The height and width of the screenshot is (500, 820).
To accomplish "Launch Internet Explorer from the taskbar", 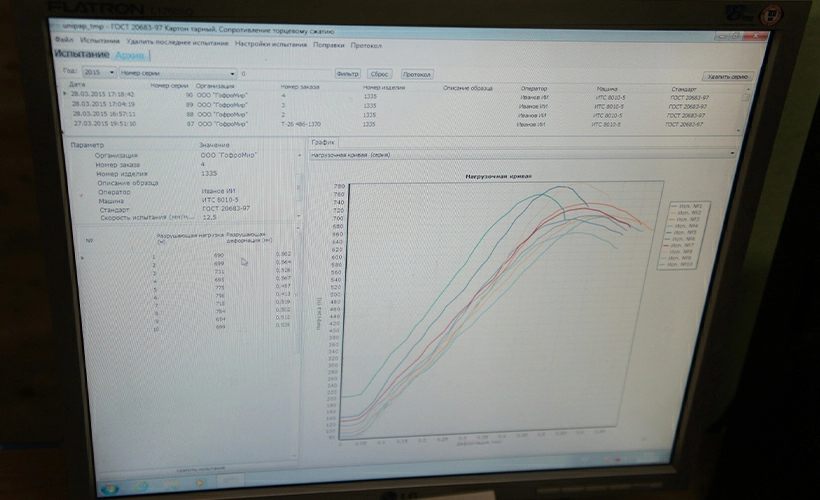I will [140, 486].
